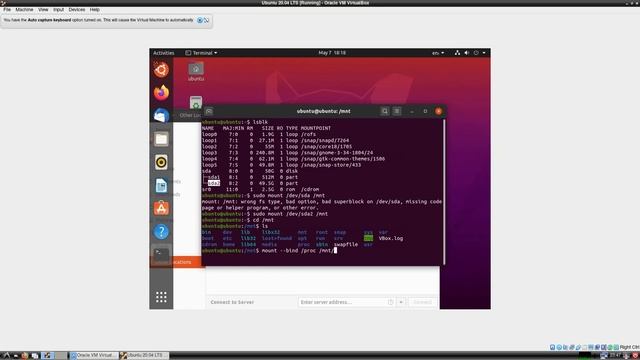640x360 pixels.
Task: Minimize the terminal window
Action: (412, 111)
